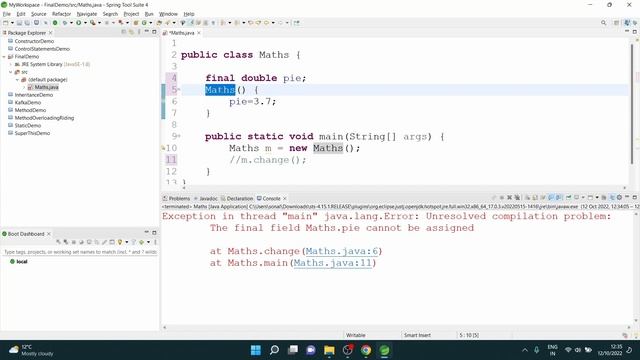Click the Run button in the toolbar

pyautogui.click(x=78, y=23)
